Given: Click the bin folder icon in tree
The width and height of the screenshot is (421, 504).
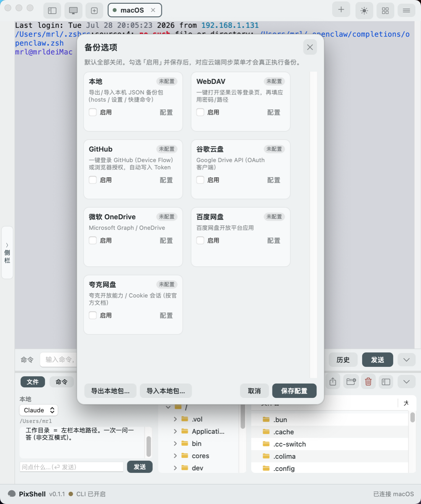Looking at the screenshot, I should pyautogui.click(x=185, y=444).
